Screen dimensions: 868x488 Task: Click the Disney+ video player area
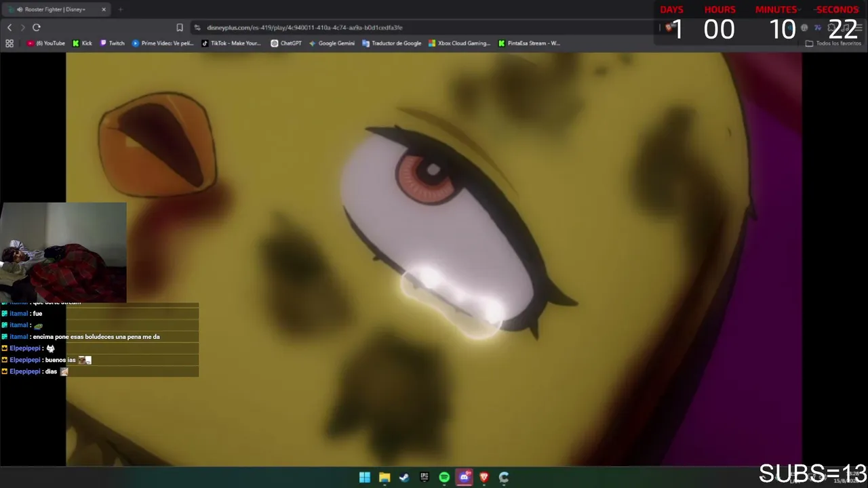point(434,260)
